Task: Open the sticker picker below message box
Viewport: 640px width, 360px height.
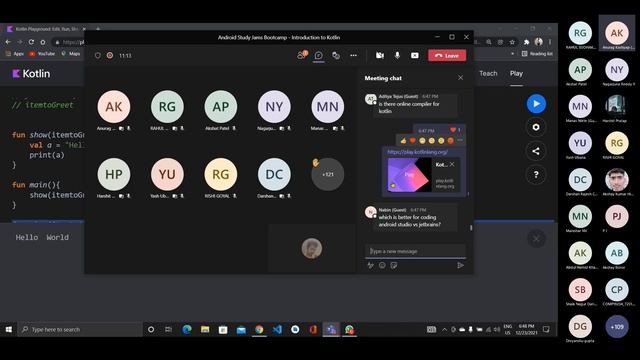Action: pos(393,265)
